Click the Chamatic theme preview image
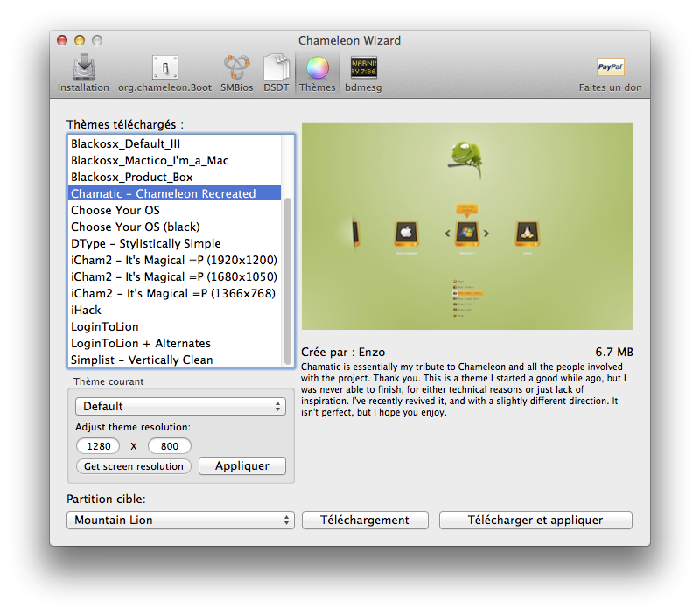 pos(466,226)
